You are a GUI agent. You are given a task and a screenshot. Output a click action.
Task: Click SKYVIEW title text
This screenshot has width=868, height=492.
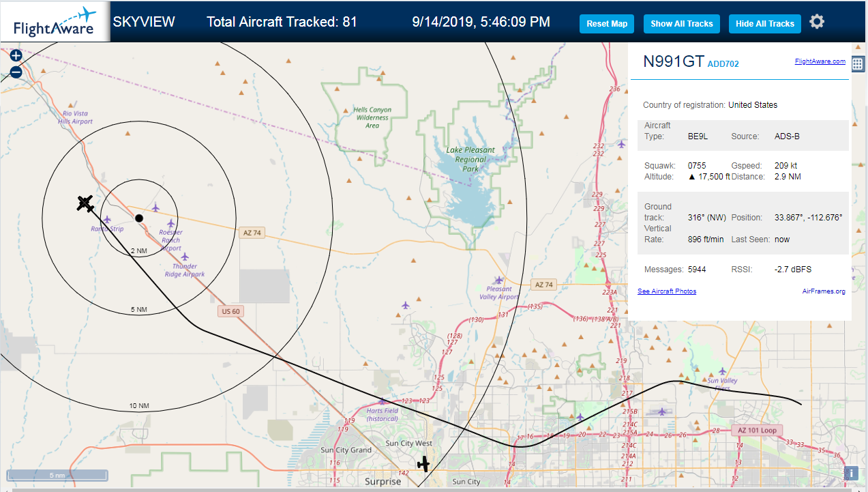click(x=144, y=22)
